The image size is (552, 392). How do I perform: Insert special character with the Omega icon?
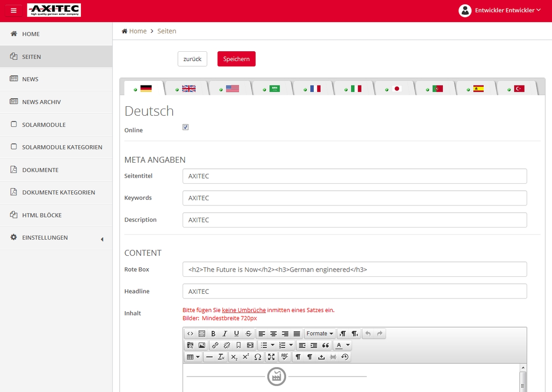click(x=258, y=357)
